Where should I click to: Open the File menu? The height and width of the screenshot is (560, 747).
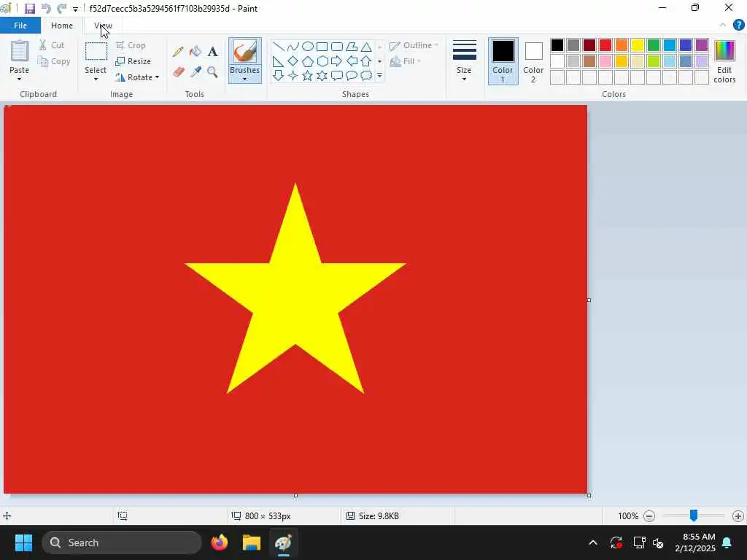coord(20,26)
